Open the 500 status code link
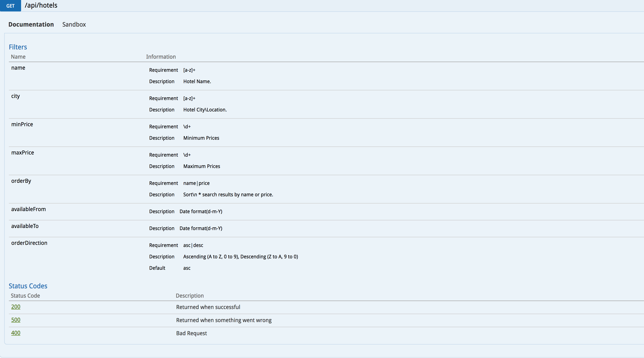This screenshot has width=644, height=358. [x=16, y=320]
